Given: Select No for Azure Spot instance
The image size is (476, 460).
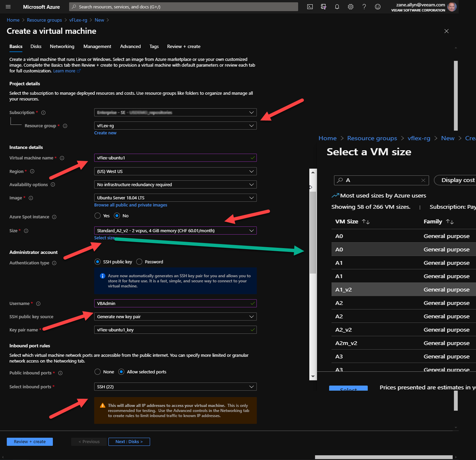Looking at the screenshot, I should click(x=117, y=216).
